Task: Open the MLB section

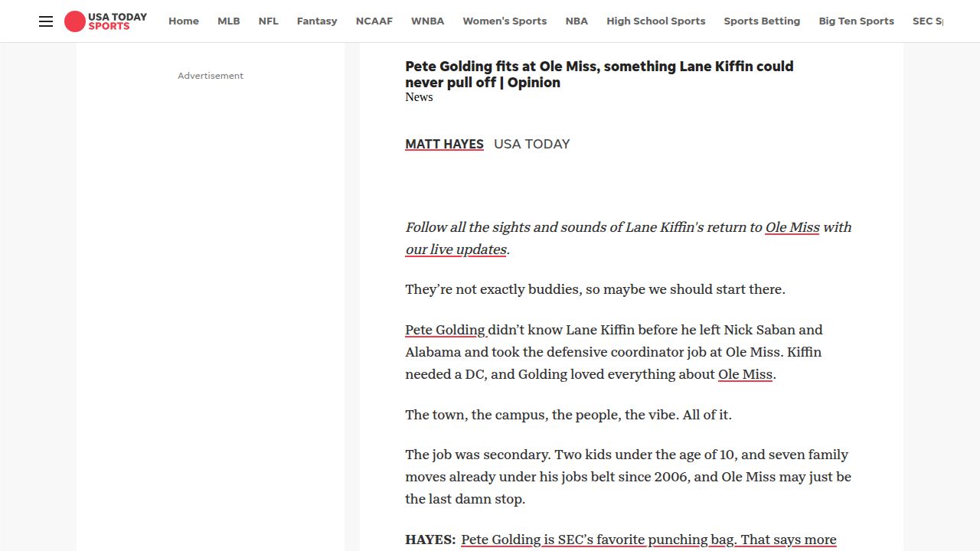Action: 229,21
